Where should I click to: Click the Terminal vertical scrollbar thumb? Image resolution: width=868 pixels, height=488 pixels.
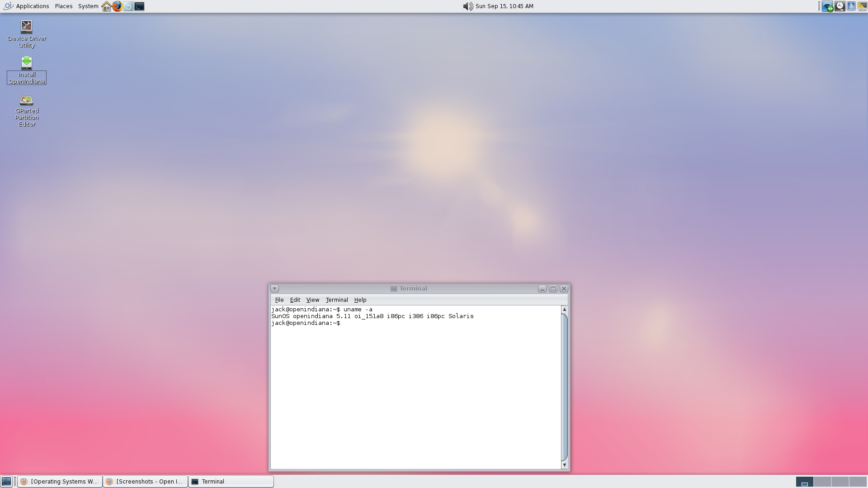564,387
